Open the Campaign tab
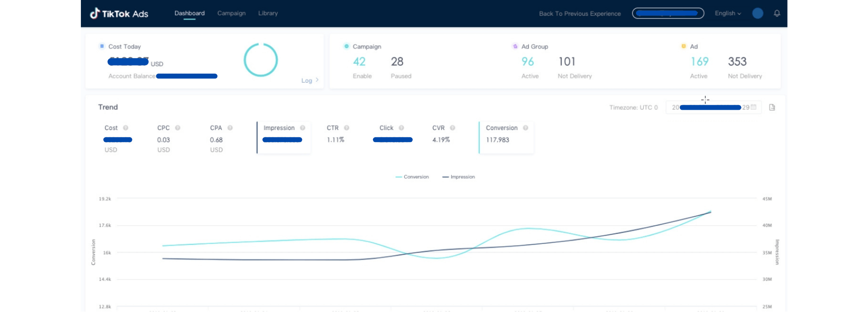Image resolution: width=868 pixels, height=317 pixels. tap(231, 13)
